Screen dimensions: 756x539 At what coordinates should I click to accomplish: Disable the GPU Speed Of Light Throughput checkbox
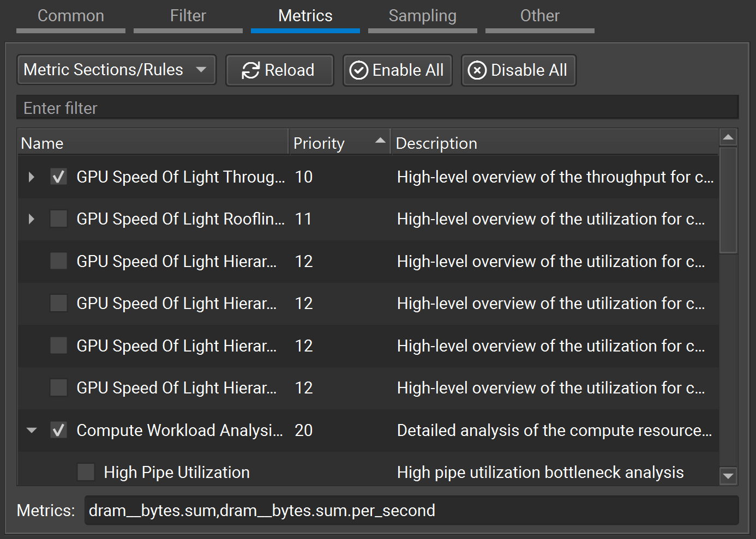click(x=58, y=177)
